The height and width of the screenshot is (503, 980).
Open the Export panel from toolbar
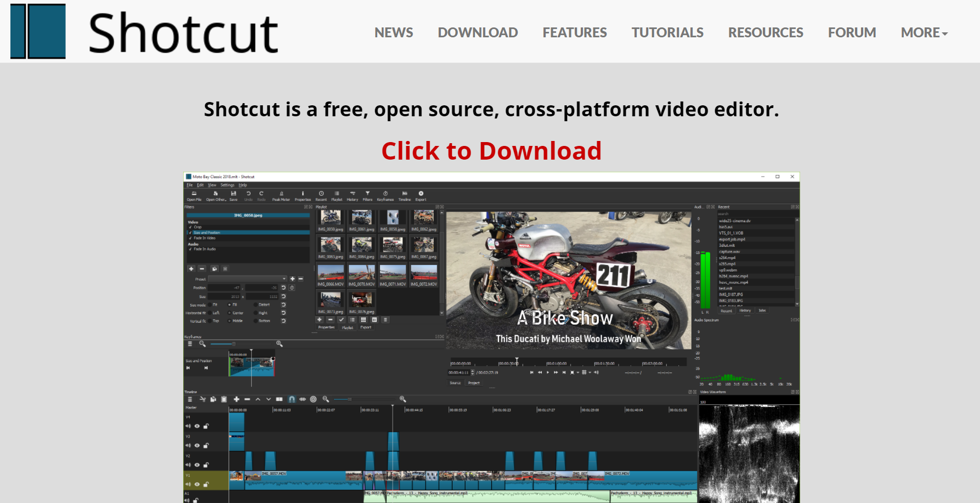tap(421, 195)
